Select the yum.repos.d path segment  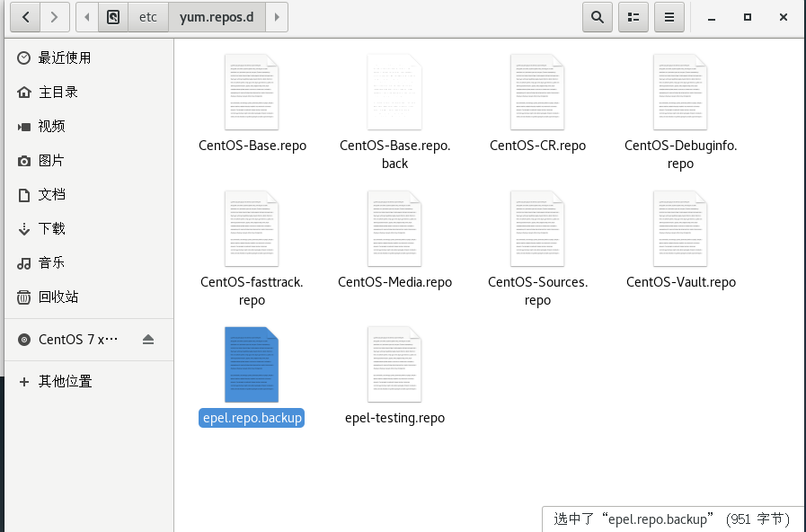tap(217, 17)
